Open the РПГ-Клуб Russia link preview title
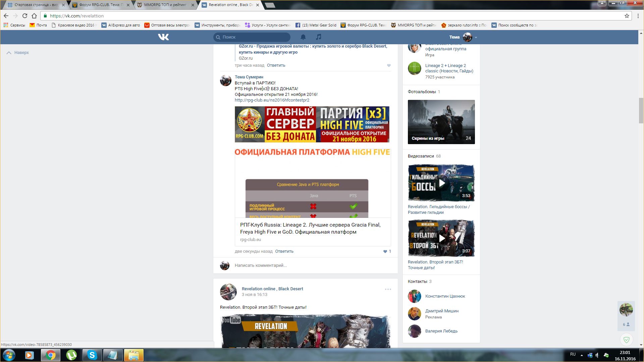The height and width of the screenshot is (362, 644). click(310, 228)
